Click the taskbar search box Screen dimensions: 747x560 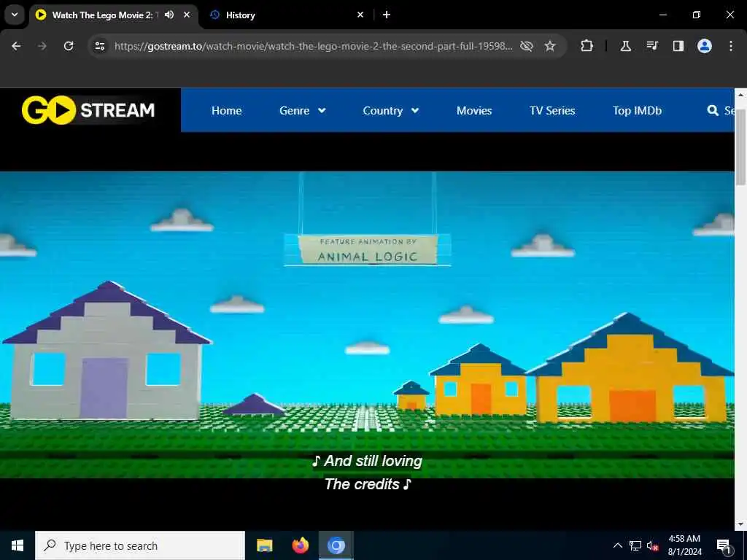tap(140, 545)
